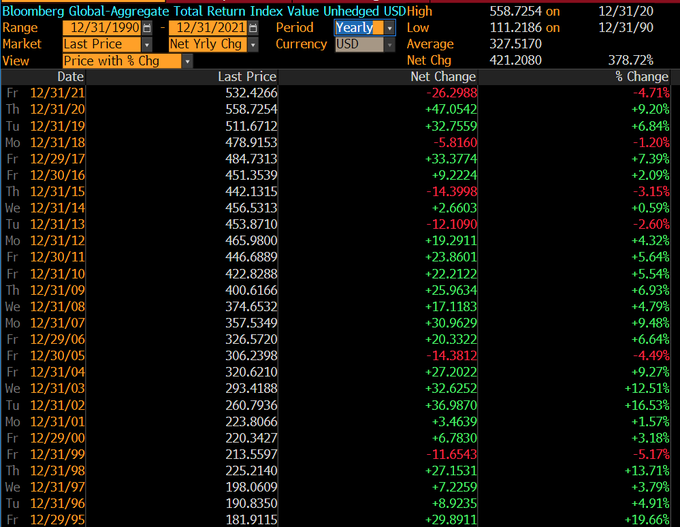Image resolution: width=680 pixels, height=527 pixels.
Task: Click net change +22.2122
Action: pos(451,274)
